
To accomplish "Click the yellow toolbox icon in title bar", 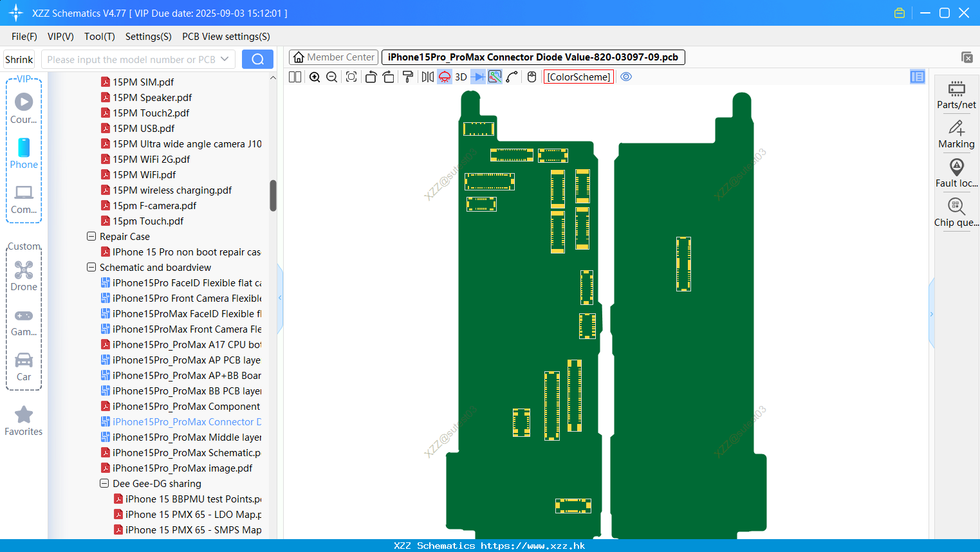I will [900, 13].
